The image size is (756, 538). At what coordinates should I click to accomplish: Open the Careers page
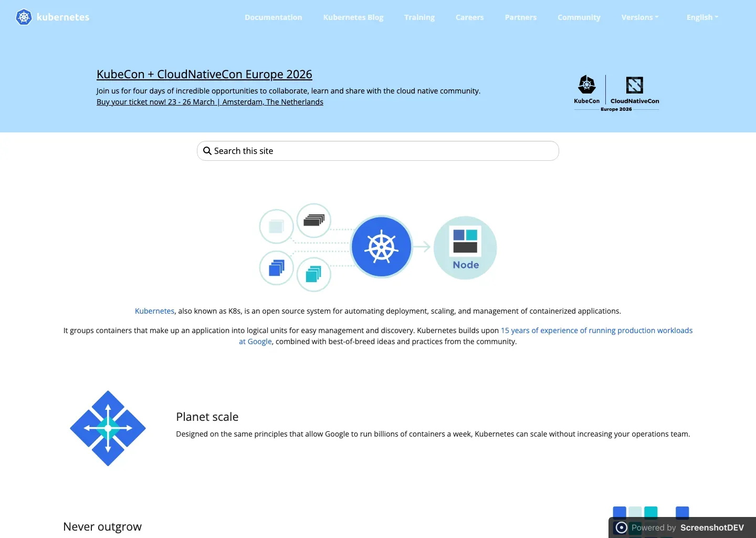(470, 17)
